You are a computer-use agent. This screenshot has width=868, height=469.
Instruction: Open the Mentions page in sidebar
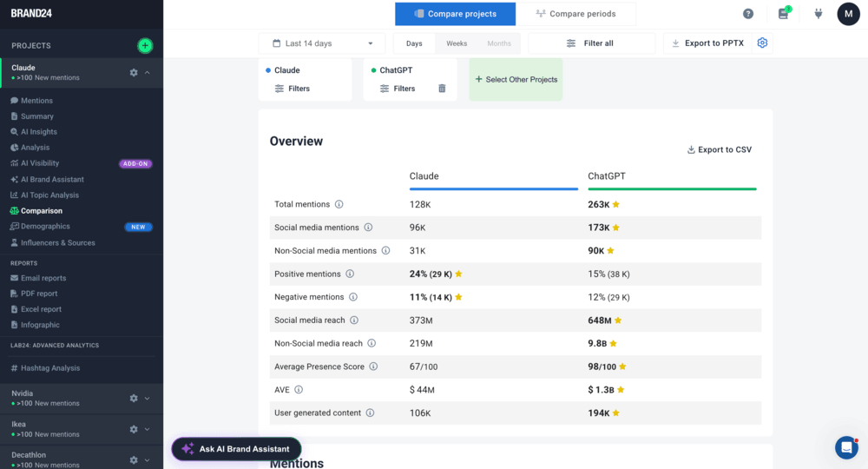click(36, 101)
